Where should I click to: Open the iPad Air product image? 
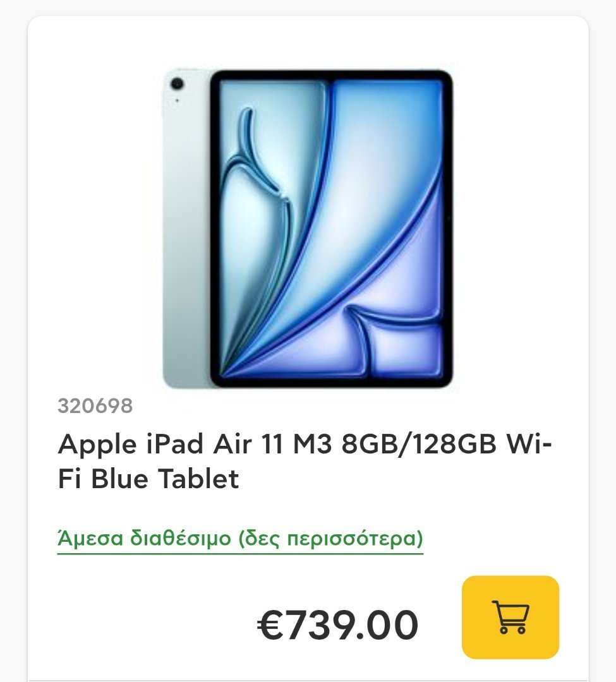point(308,229)
